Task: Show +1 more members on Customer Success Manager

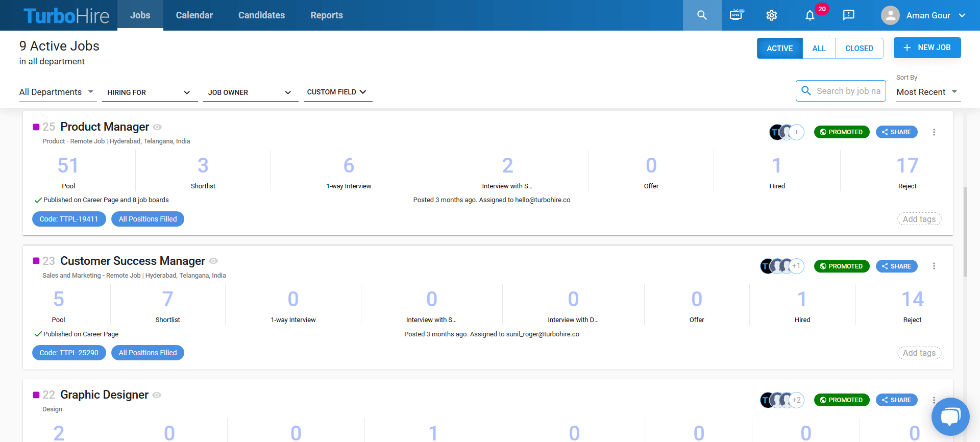Action: click(796, 266)
